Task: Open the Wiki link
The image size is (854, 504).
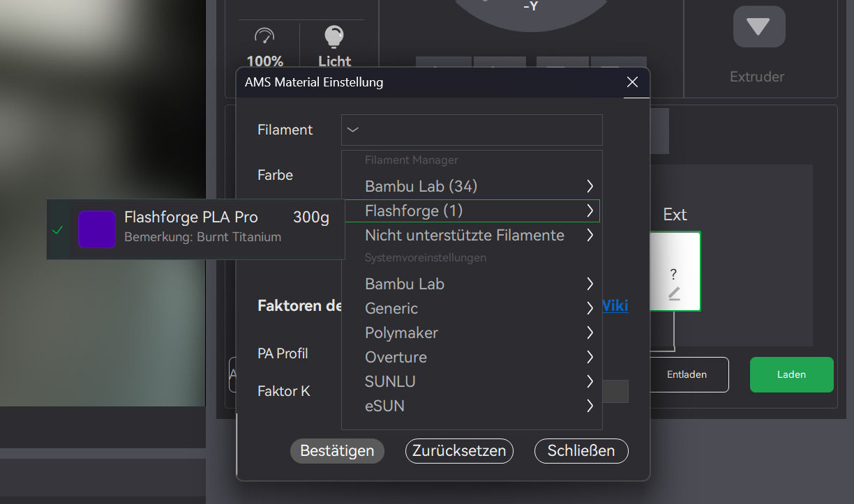Action: tap(615, 305)
